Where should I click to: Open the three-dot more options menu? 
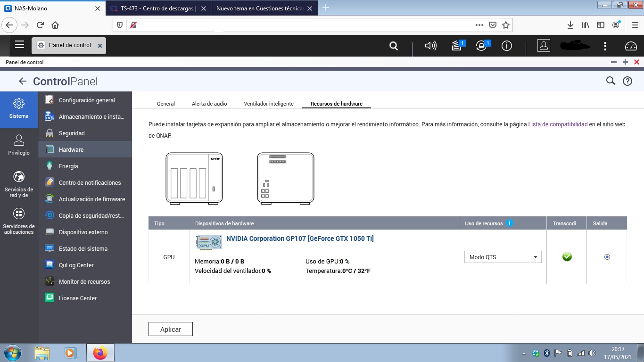[x=605, y=46]
